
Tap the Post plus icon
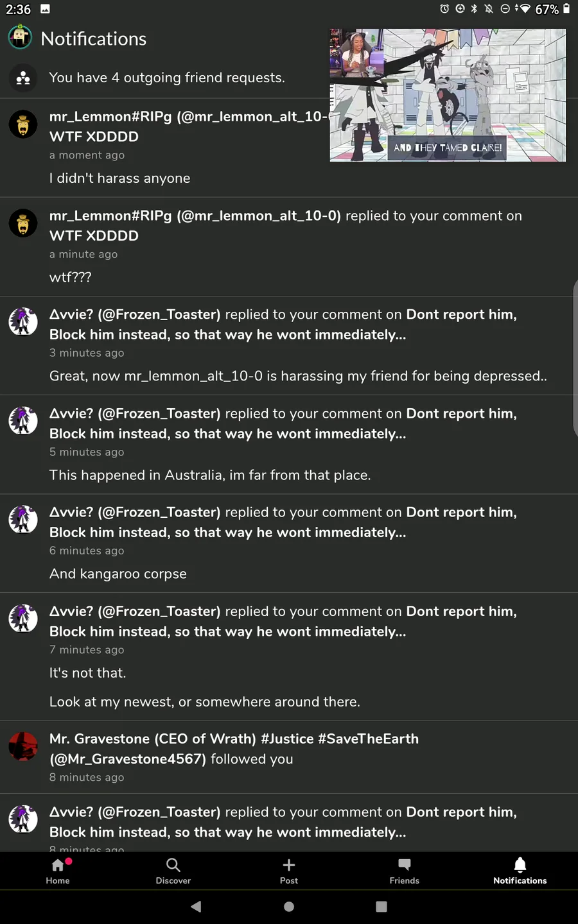pos(289,865)
